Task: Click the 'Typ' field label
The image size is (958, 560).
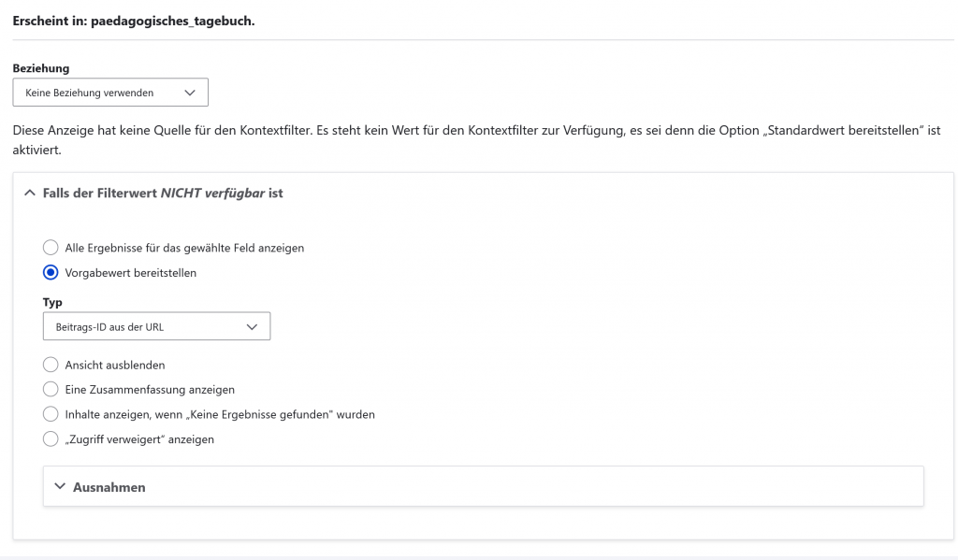Action: (52, 303)
